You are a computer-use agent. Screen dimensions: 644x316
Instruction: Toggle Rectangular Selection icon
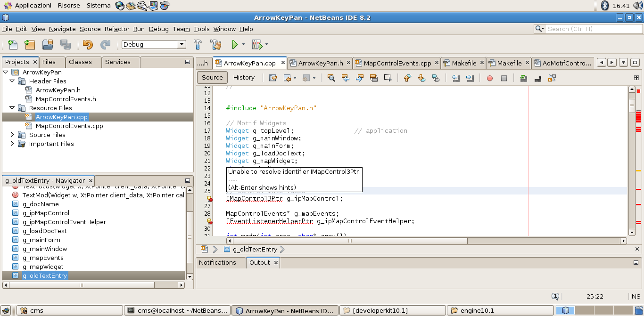(x=388, y=78)
